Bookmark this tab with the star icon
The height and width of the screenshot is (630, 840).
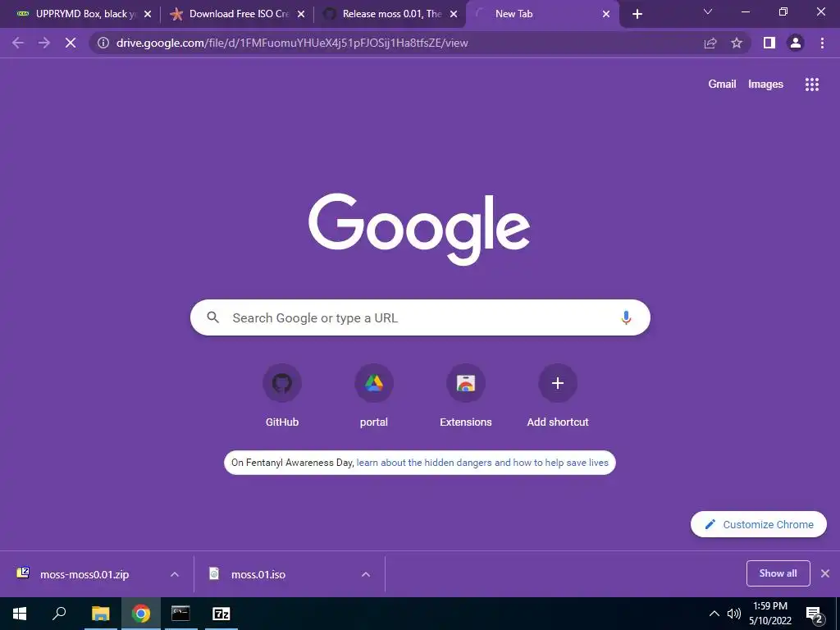coord(737,43)
